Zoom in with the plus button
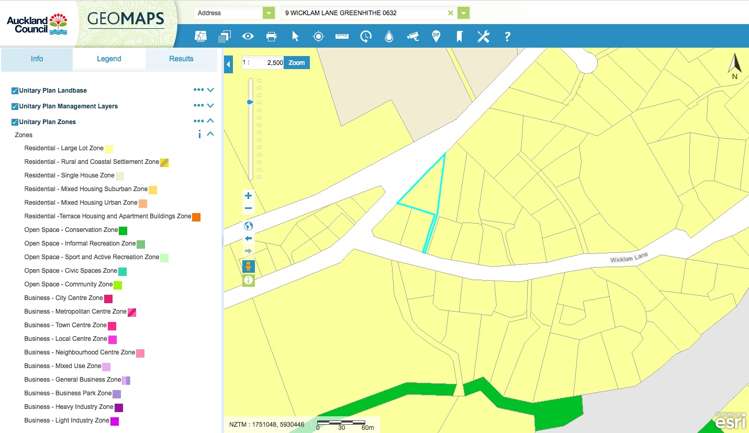The image size is (749, 433). click(x=248, y=195)
